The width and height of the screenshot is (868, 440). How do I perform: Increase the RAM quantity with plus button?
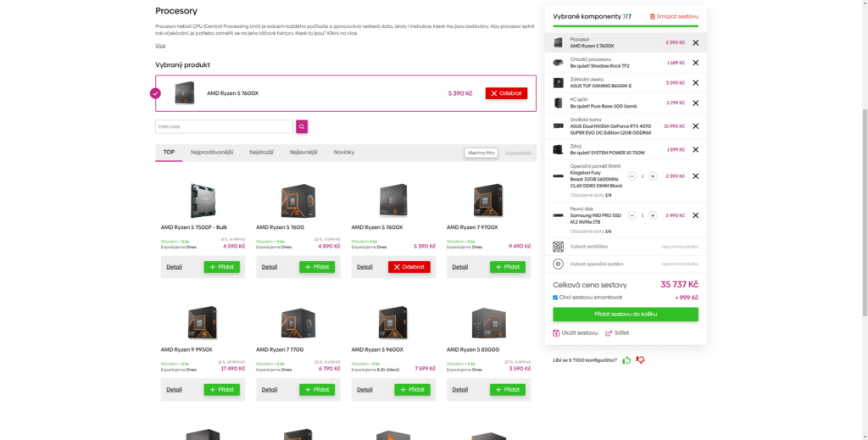pos(653,176)
